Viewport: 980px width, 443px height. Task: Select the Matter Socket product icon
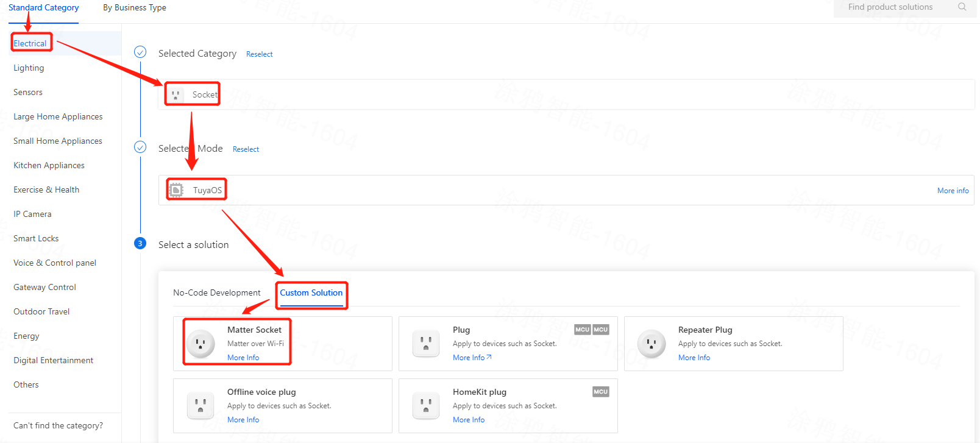(201, 344)
